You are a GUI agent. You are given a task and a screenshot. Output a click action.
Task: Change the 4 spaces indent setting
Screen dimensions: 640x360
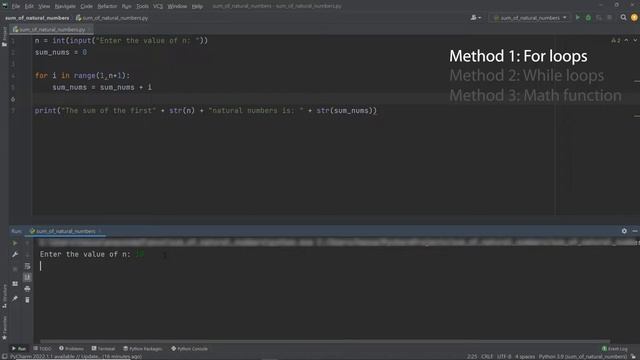tap(524, 357)
